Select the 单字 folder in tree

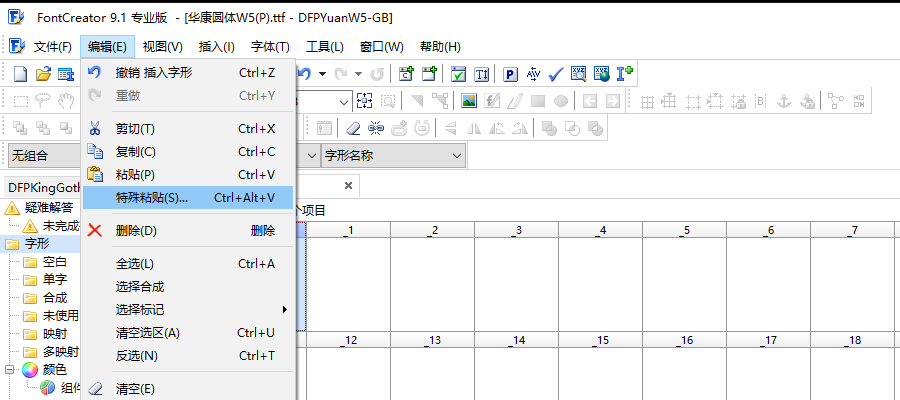point(55,280)
